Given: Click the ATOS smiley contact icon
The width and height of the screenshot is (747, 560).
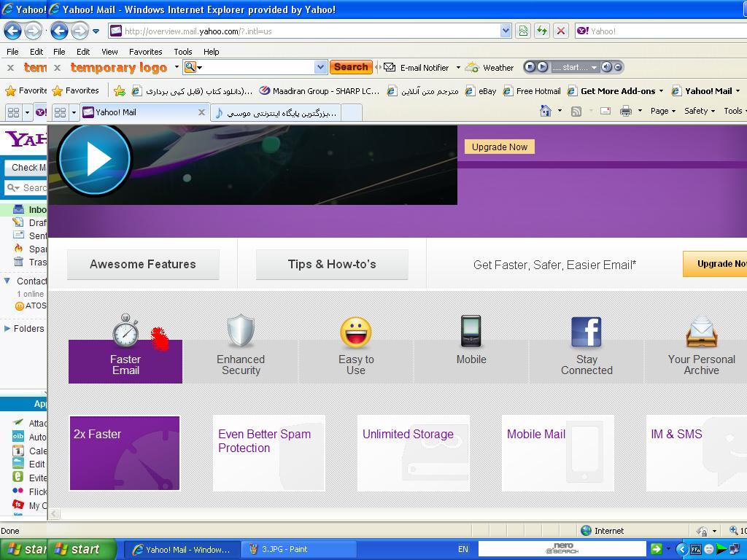Looking at the screenshot, I should [20, 306].
